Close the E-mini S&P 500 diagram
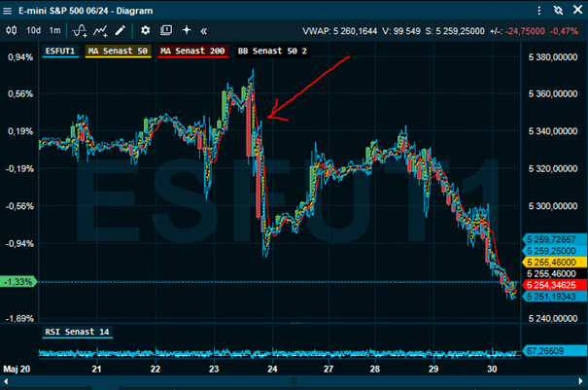 point(578,10)
